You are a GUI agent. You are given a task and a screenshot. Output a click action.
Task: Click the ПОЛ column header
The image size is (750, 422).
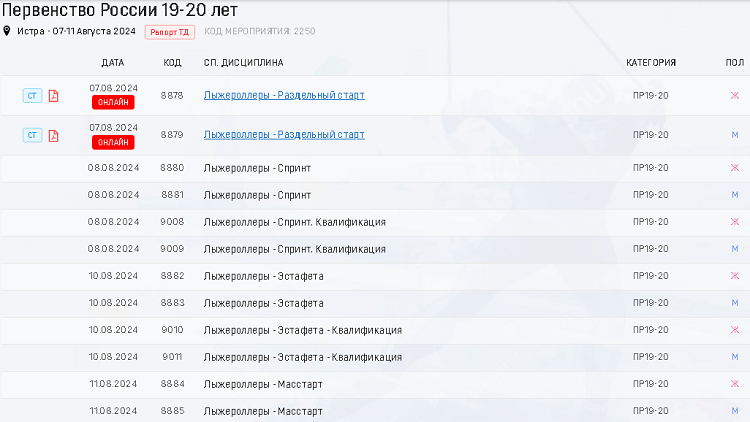(x=735, y=63)
